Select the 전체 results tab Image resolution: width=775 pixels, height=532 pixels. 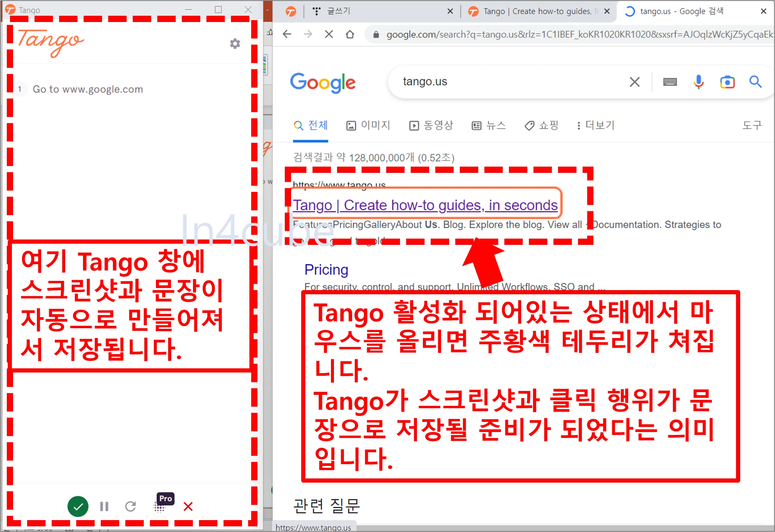(311, 125)
